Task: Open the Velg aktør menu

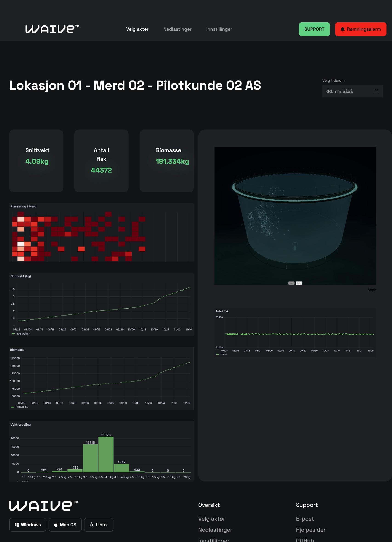Action: 137,29
